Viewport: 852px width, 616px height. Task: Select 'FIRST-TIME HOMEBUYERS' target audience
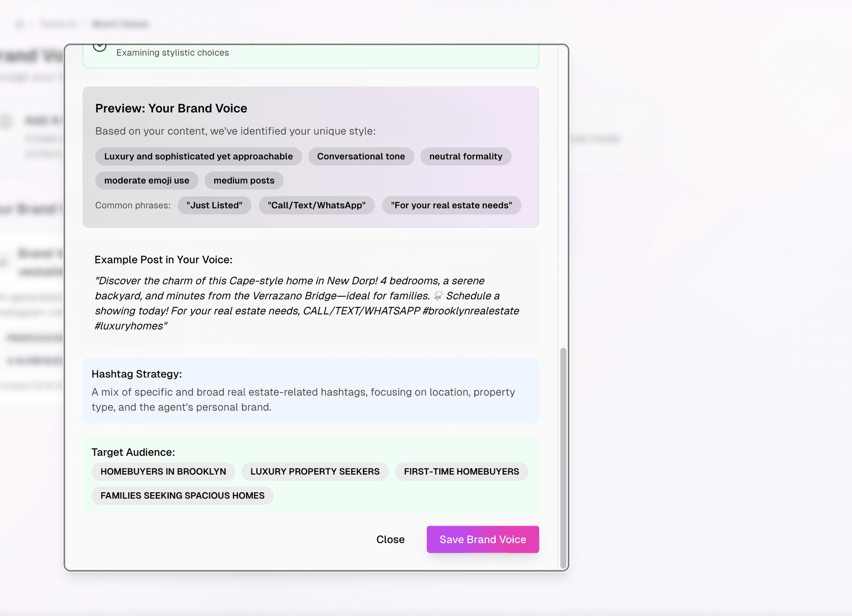click(461, 471)
